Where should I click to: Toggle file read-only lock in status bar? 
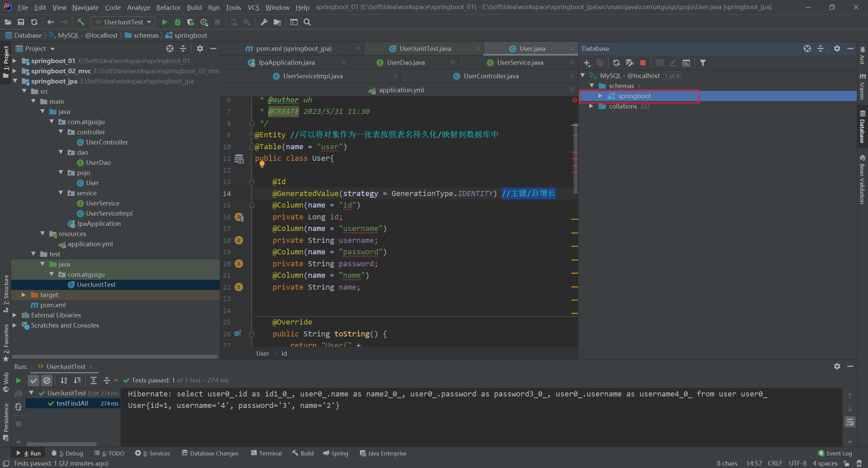tap(847, 463)
